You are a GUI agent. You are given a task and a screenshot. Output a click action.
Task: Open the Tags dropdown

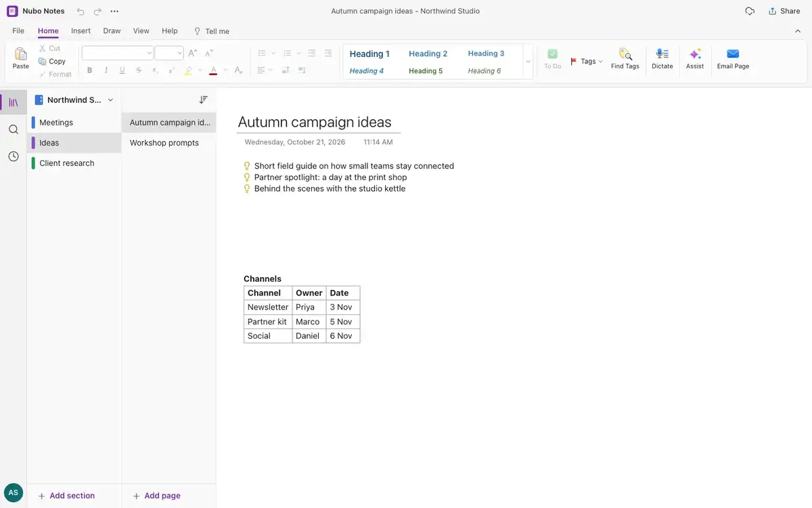click(587, 61)
